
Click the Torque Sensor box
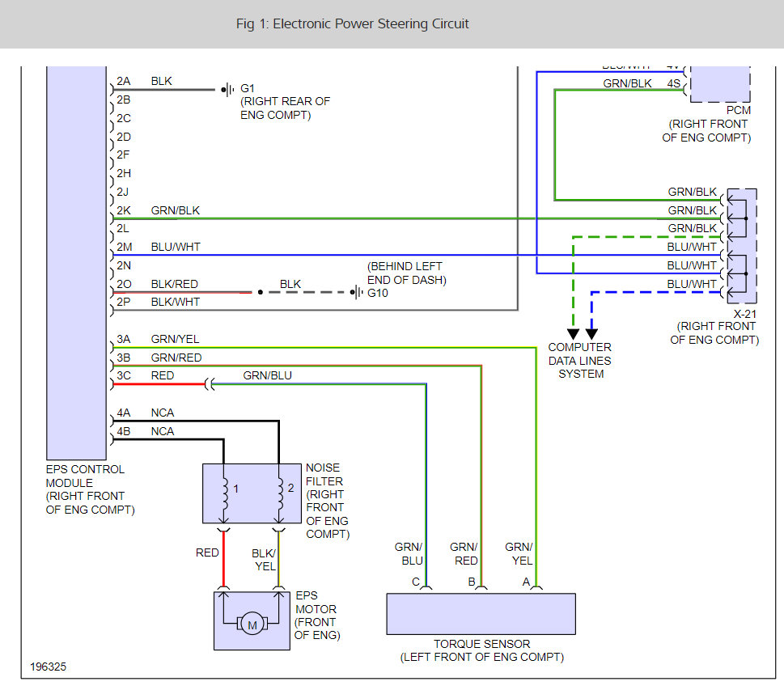(x=481, y=614)
